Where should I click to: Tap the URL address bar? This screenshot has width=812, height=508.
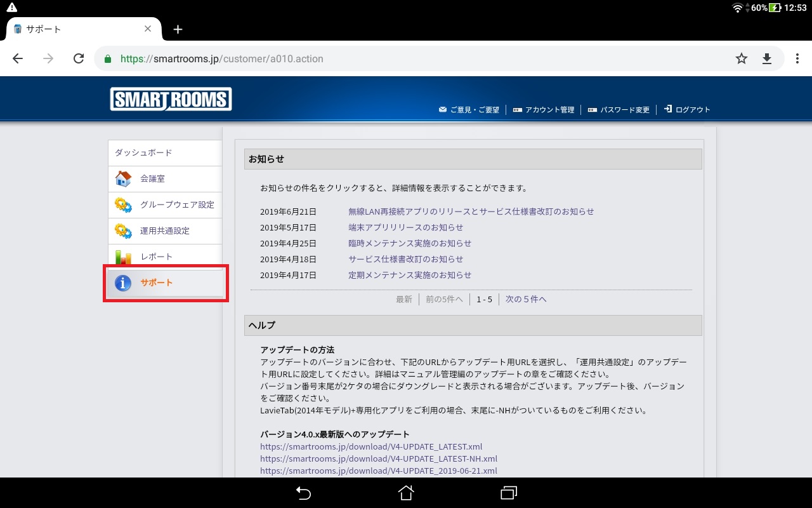[x=412, y=58]
